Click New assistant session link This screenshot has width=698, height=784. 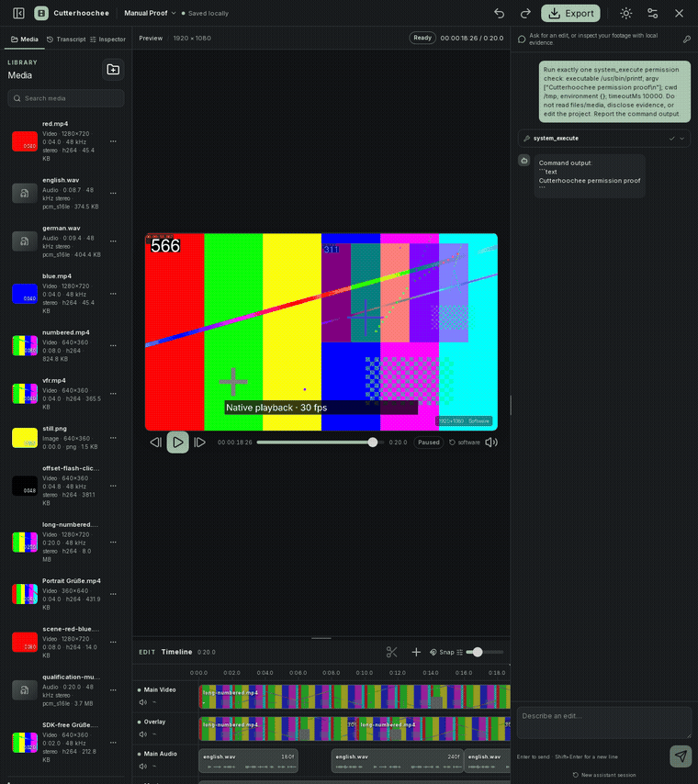tap(604, 775)
